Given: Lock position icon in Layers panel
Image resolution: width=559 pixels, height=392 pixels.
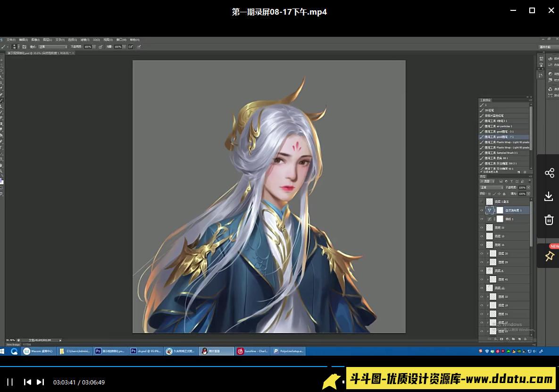Looking at the screenshot, I should pyautogui.click(x=499, y=194).
